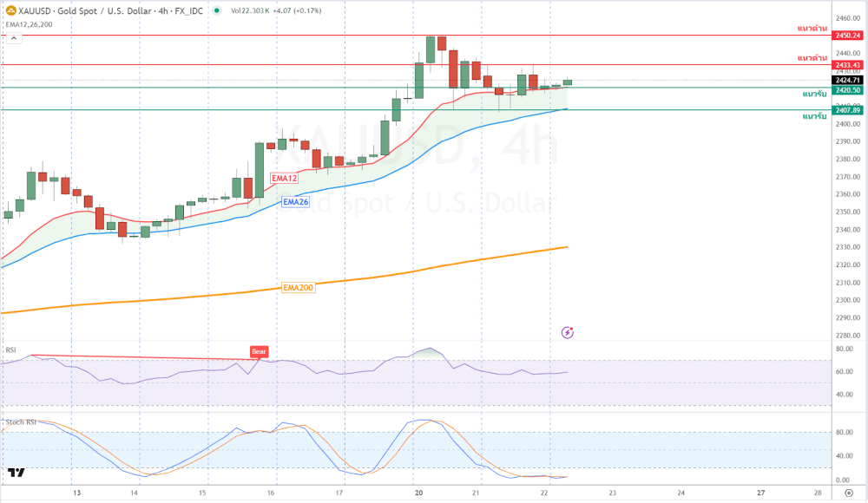Click the gold XAUUSD symbol logo icon
Screen dimensions: 868x503
[10, 10]
